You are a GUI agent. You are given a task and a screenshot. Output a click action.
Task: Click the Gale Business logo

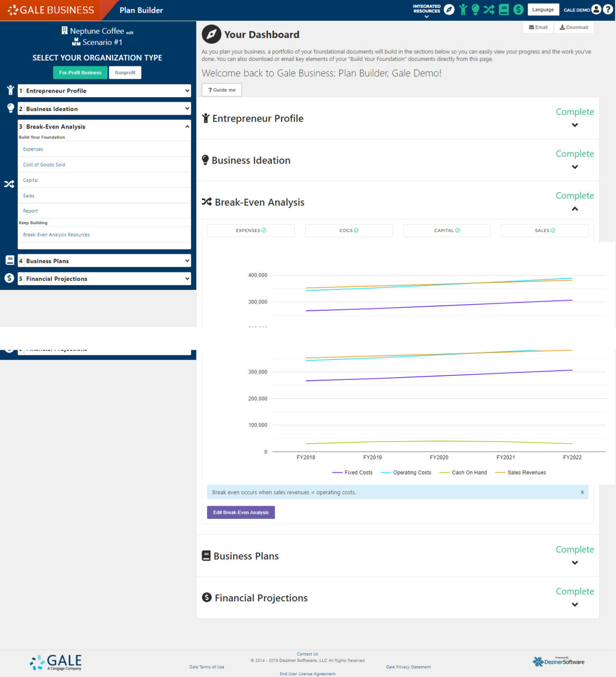tap(51, 10)
